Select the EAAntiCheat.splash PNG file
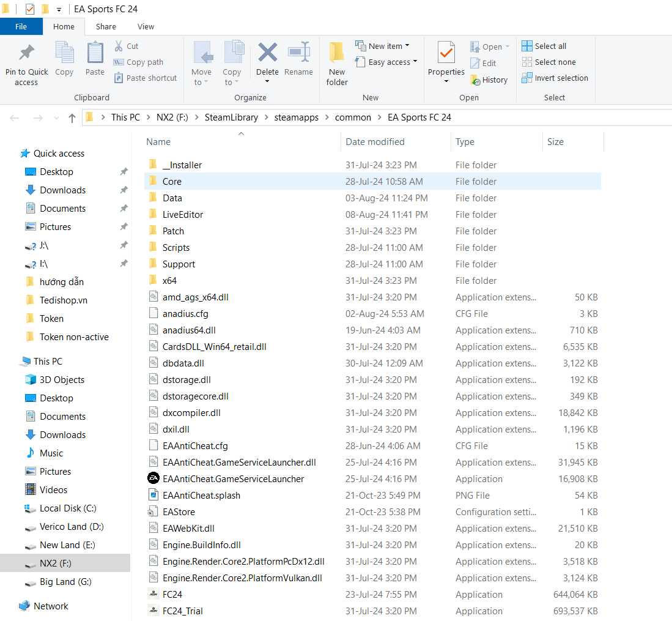Image resolution: width=672 pixels, height=621 pixels. (x=372, y=496)
